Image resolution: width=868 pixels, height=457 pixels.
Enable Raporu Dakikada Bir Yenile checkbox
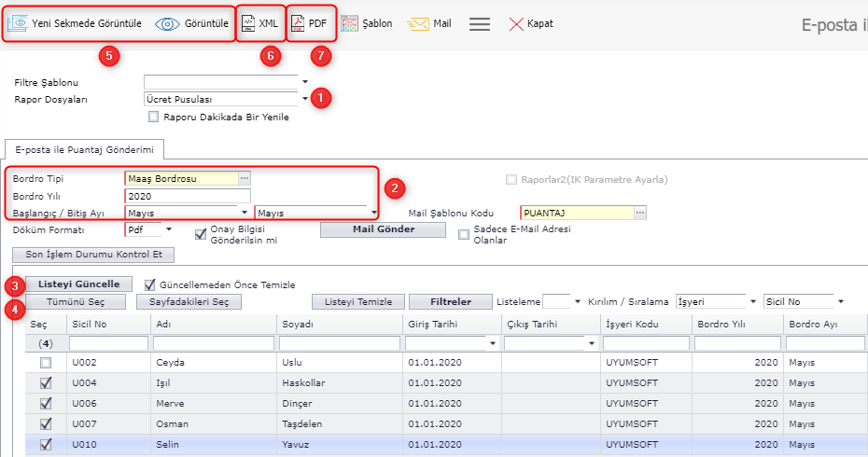(154, 118)
